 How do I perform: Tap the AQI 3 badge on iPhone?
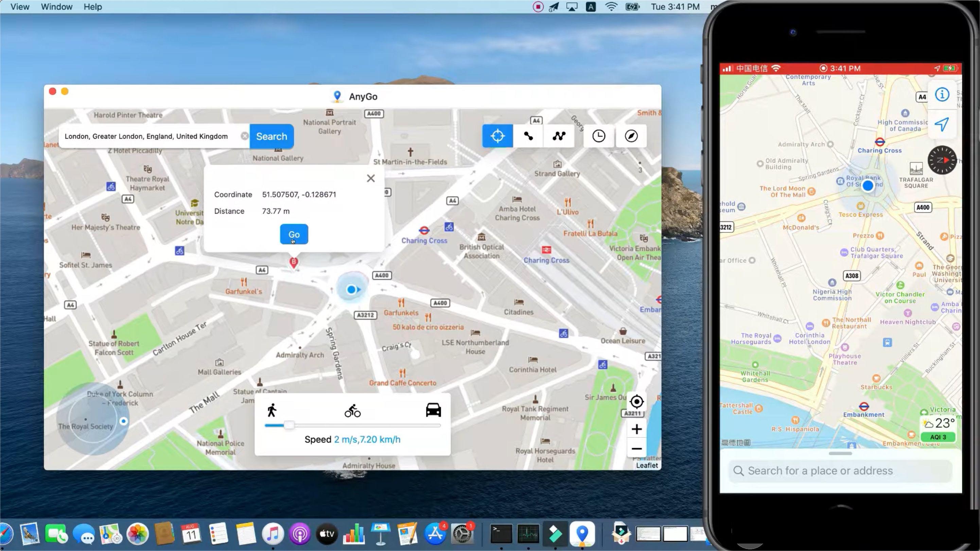pos(938,437)
